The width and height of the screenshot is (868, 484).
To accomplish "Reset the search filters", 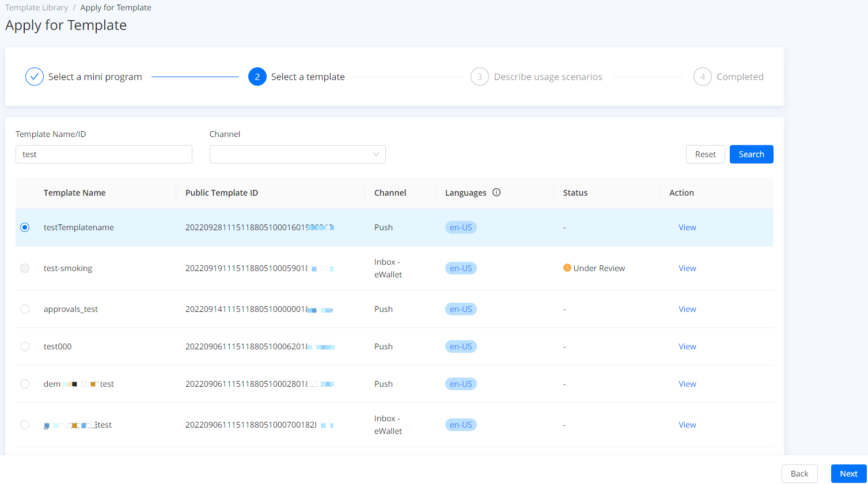I will point(705,154).
